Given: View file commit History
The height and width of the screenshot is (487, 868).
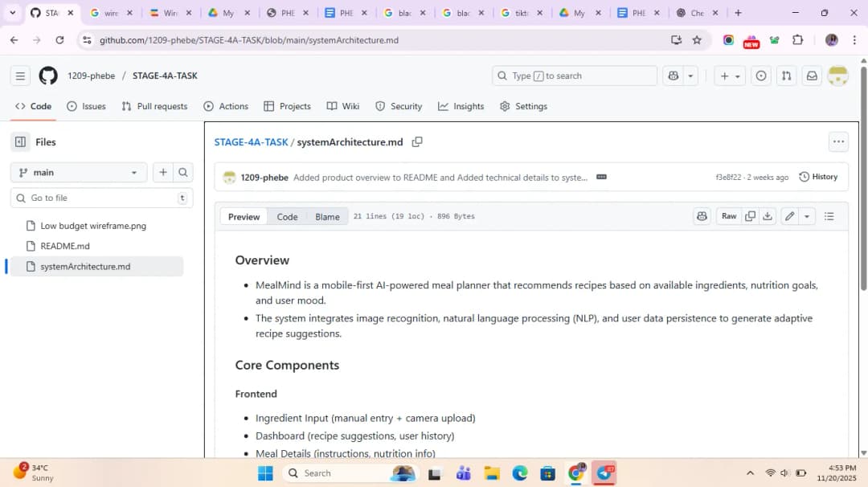Looking at the screenshot, I should point(818,177).
